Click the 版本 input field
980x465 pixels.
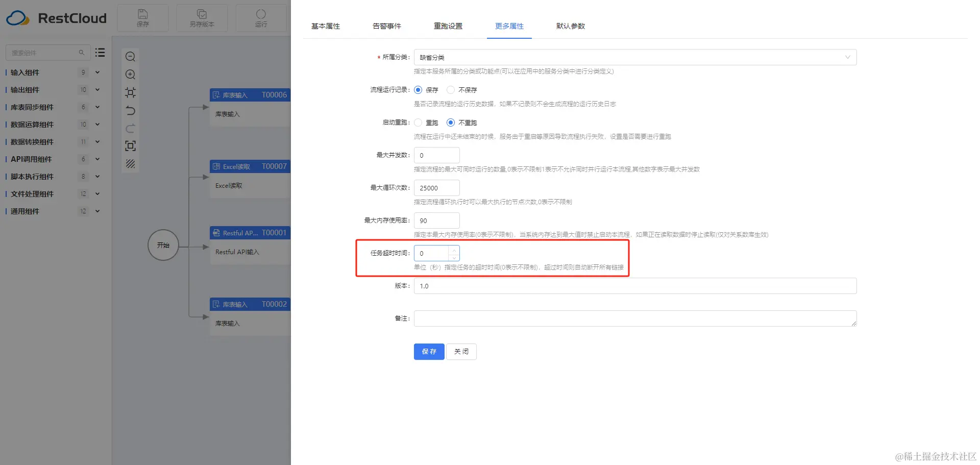pos(635,286)
